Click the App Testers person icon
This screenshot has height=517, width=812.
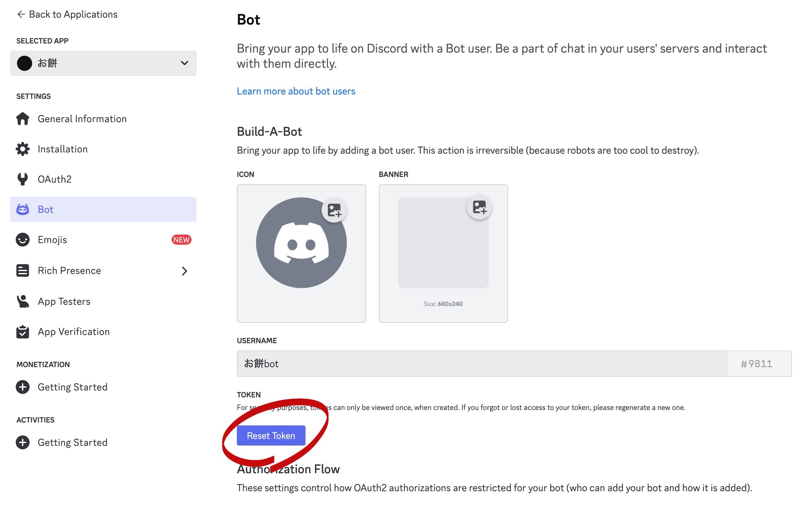23,301
